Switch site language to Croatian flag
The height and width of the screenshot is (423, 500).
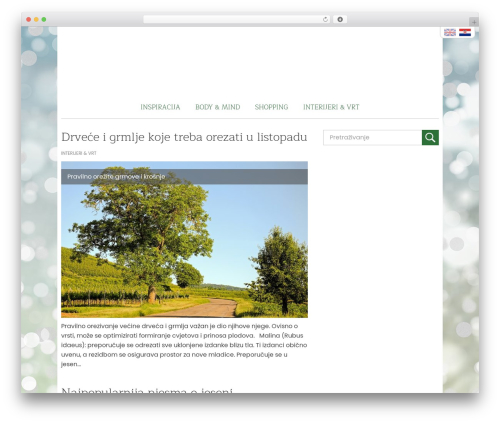point(465,32)
